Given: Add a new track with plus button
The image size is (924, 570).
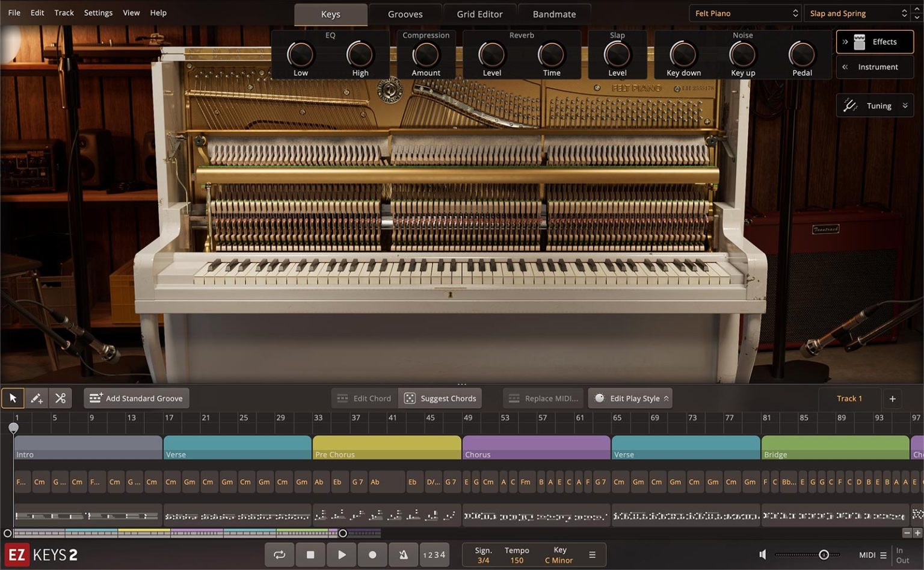Looking at the screenshot, I should pyautogui.click(x=892, y=398).
